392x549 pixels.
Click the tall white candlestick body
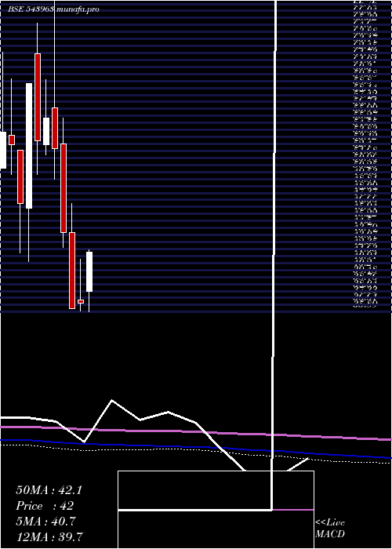pyautogui.click(x=29, y=146)
